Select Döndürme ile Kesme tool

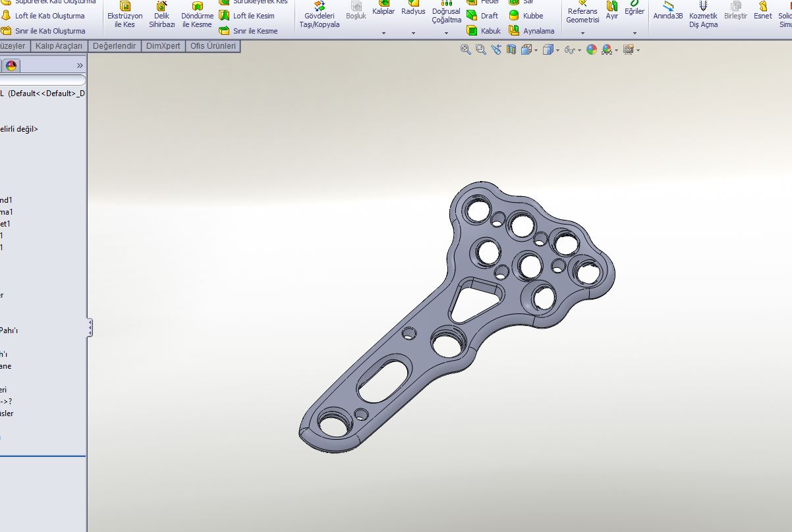point(198,15)
